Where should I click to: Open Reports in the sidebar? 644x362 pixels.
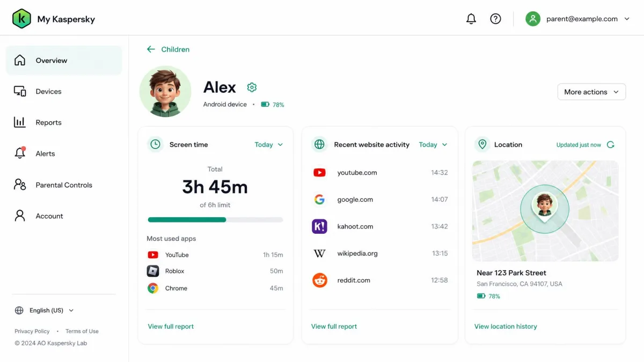pos(64,123)
